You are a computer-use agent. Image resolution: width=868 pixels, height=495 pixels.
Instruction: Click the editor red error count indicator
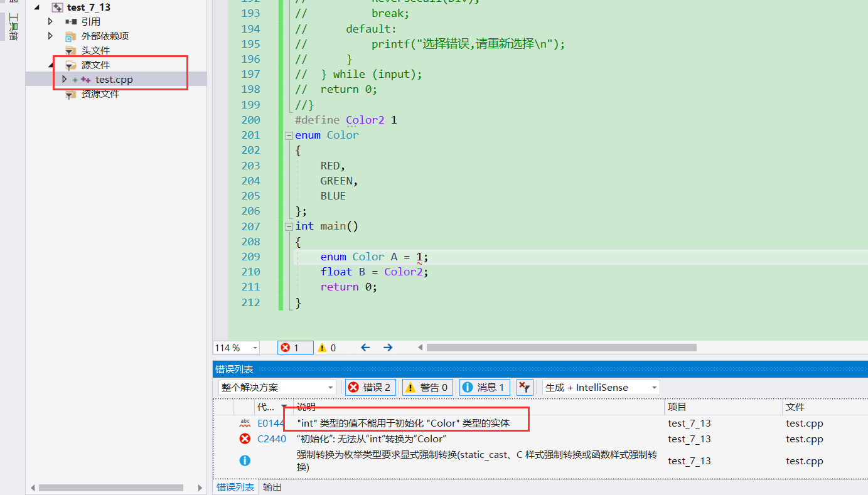[x=295, y=348]
